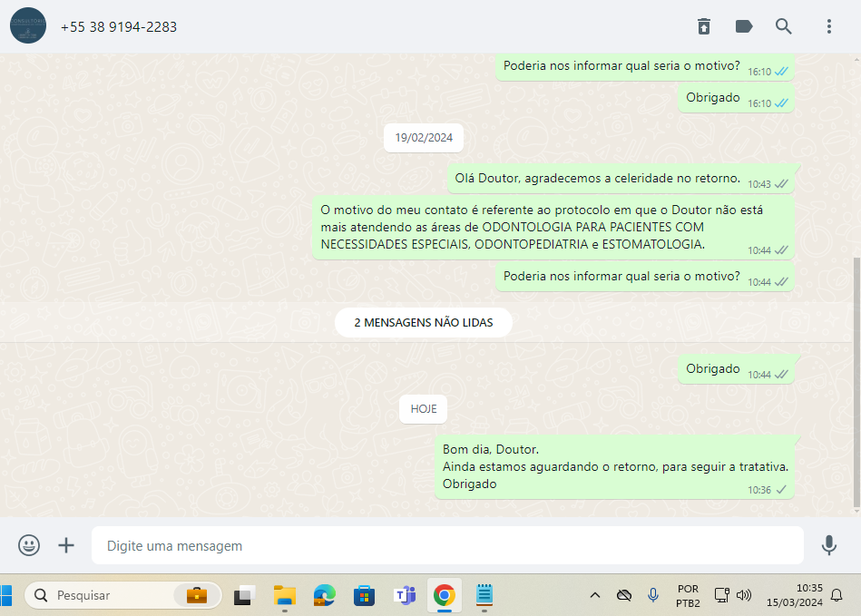Screen dimensions: 861x616
Task: Click the '2 MENSAGENS NÃO LIDAS' banner
Action: pyautogui.click(x=423, y=322)
